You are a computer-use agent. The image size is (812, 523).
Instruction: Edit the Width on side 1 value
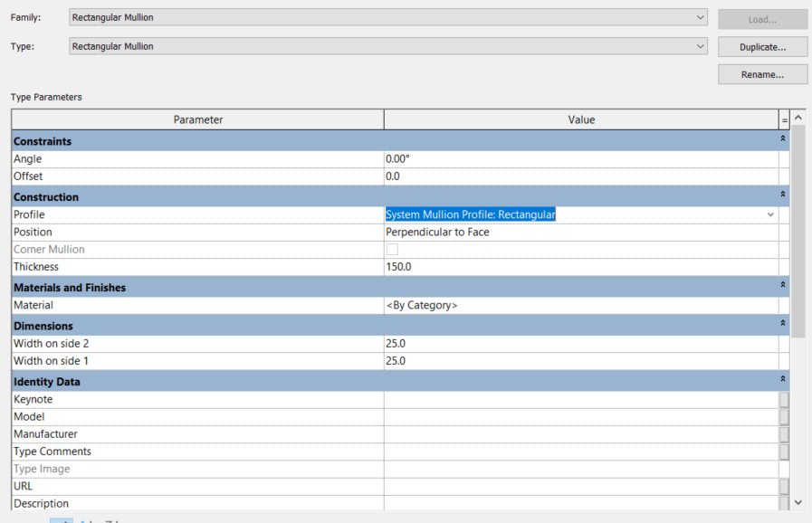tap(543, 360)
